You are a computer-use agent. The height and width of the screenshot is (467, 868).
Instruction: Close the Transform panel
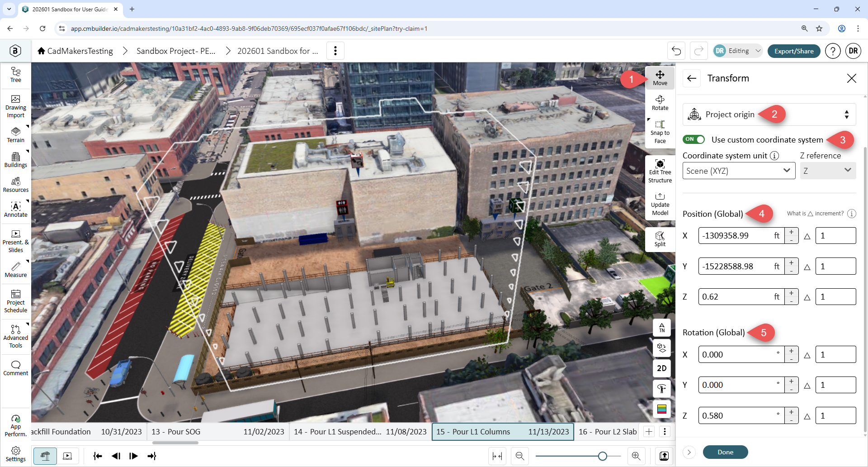[852, 78]
